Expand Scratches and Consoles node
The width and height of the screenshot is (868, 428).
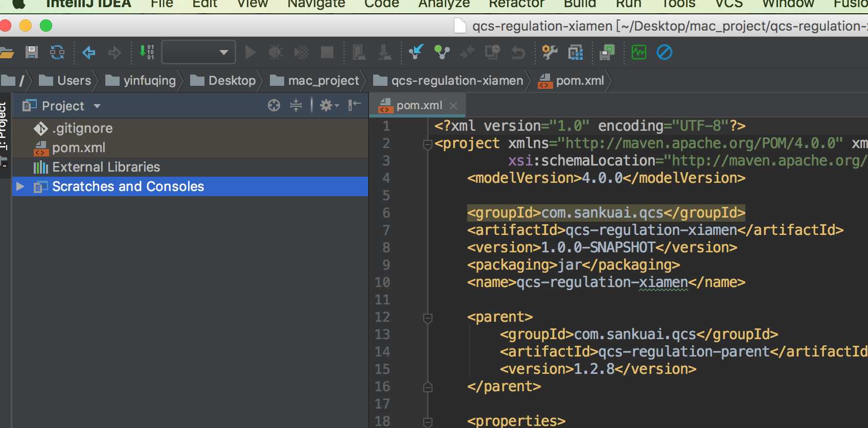point(20,186)
